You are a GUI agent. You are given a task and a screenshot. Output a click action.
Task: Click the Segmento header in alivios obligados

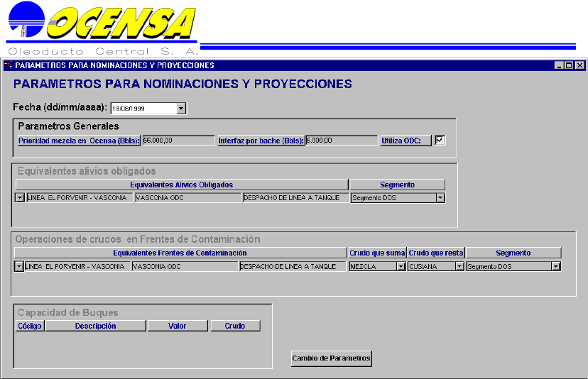[397, 185]
